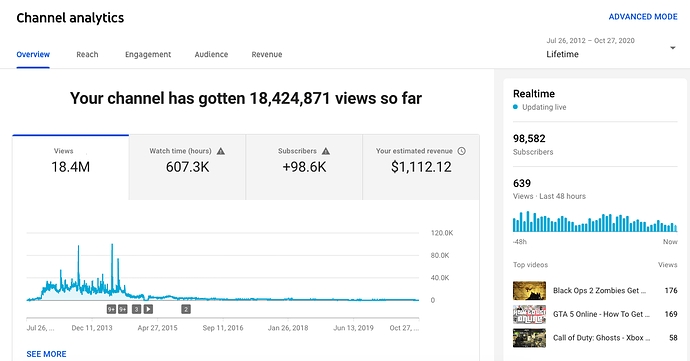690x361 pixels.
Task: Click the ADVANCED MODE link
Action: point(643,17)
